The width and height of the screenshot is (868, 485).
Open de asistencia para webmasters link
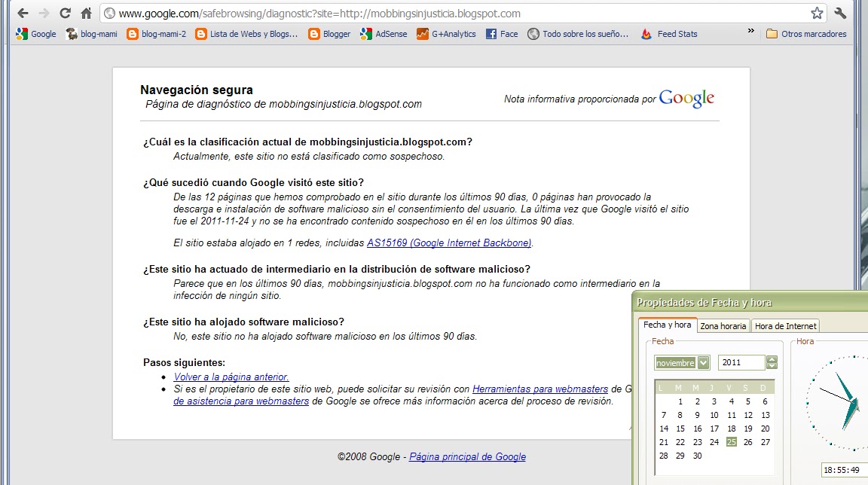pyautogui.click(x=241, y=401)
